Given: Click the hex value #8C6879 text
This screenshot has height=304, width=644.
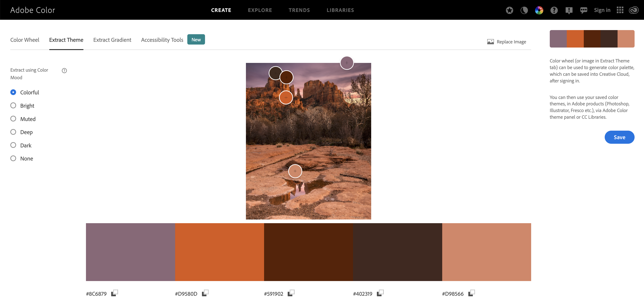Looking at the screenshot, I should 96,294.
